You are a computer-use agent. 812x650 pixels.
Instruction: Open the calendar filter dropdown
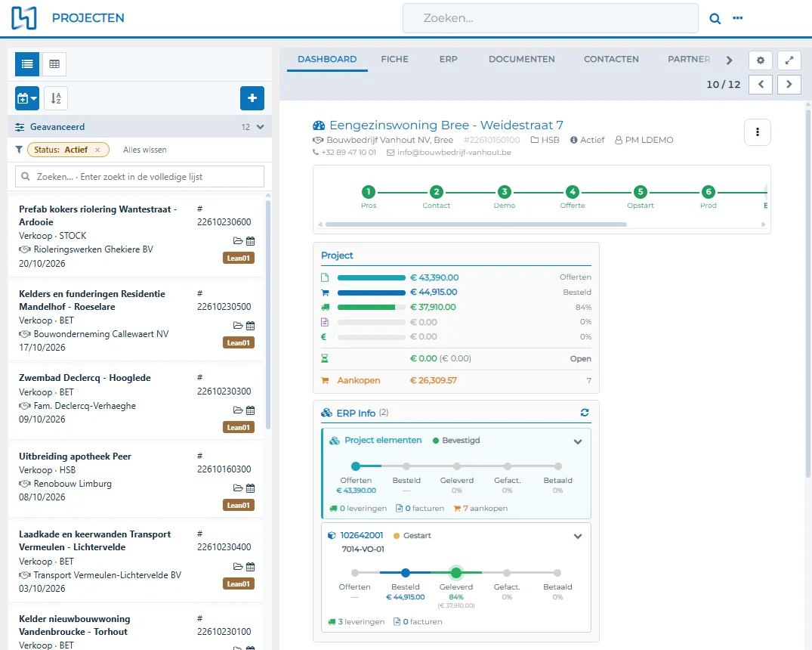(x=27, y=98)
